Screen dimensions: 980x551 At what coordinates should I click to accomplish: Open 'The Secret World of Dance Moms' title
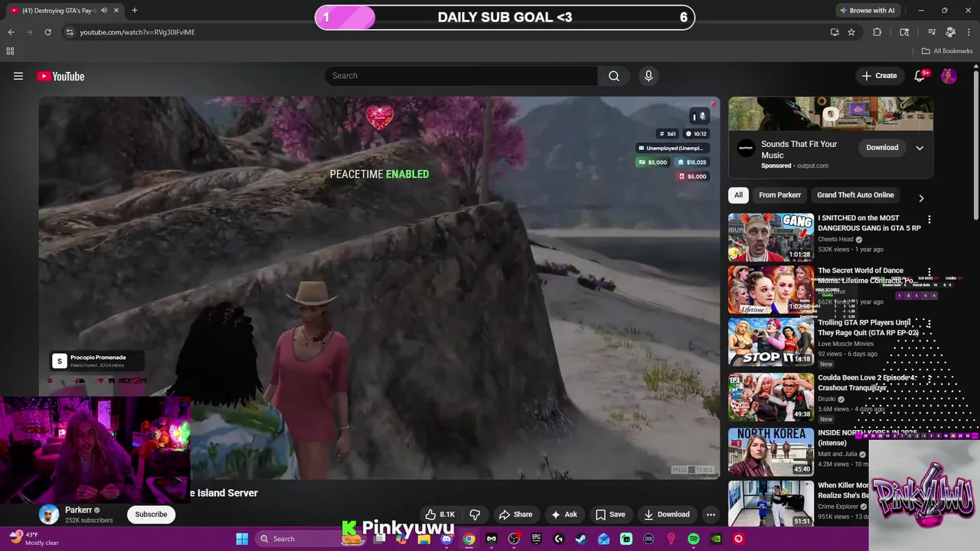click(x=867, y=275)
